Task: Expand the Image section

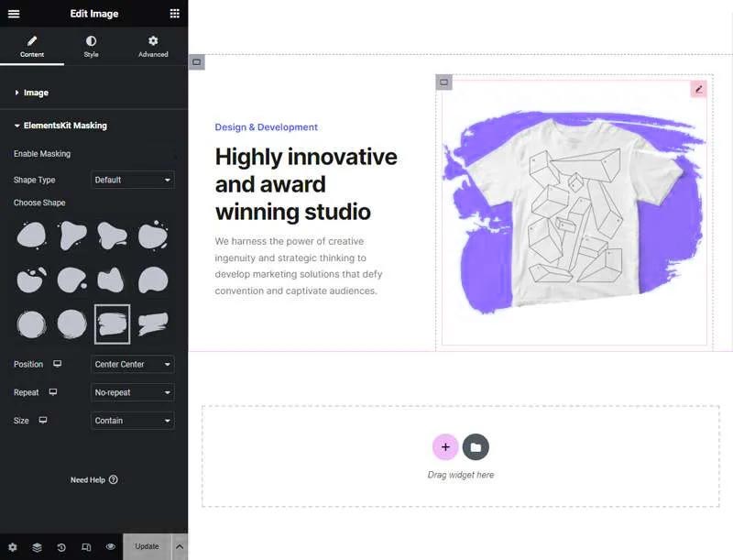Action: click(36, 93)
